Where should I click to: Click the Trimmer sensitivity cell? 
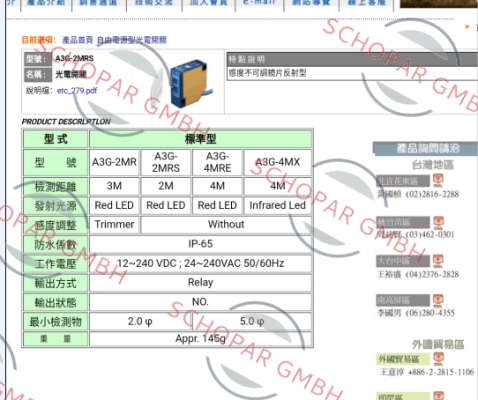[x=114, y=225]
